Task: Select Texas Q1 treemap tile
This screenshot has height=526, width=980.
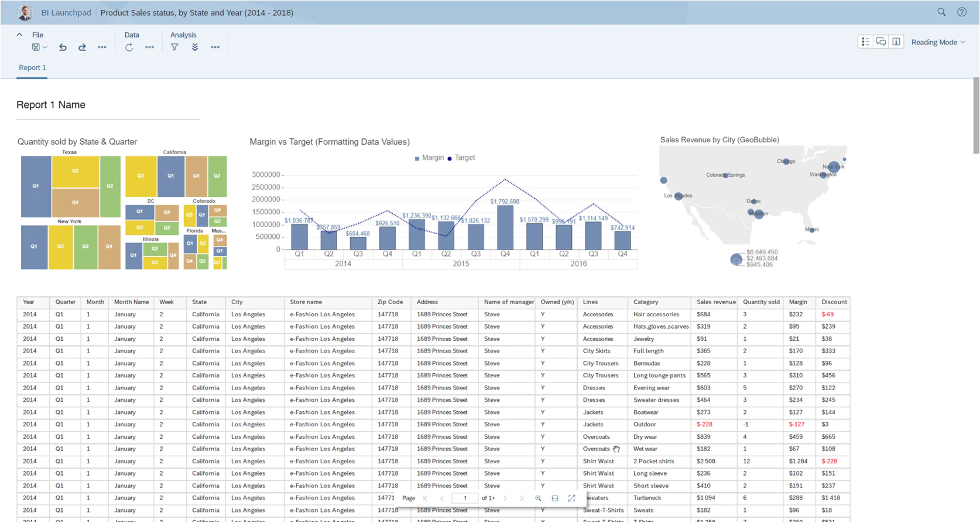Action: point(36,186)
